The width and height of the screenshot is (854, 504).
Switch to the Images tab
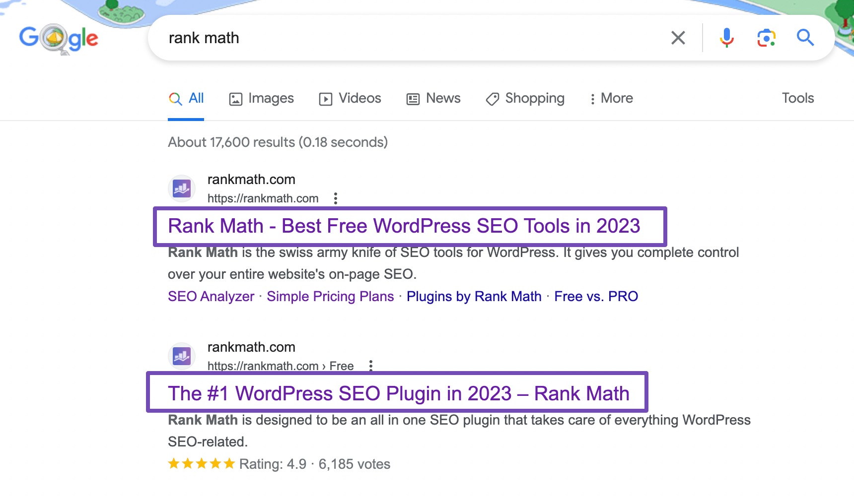click(261, 98)
